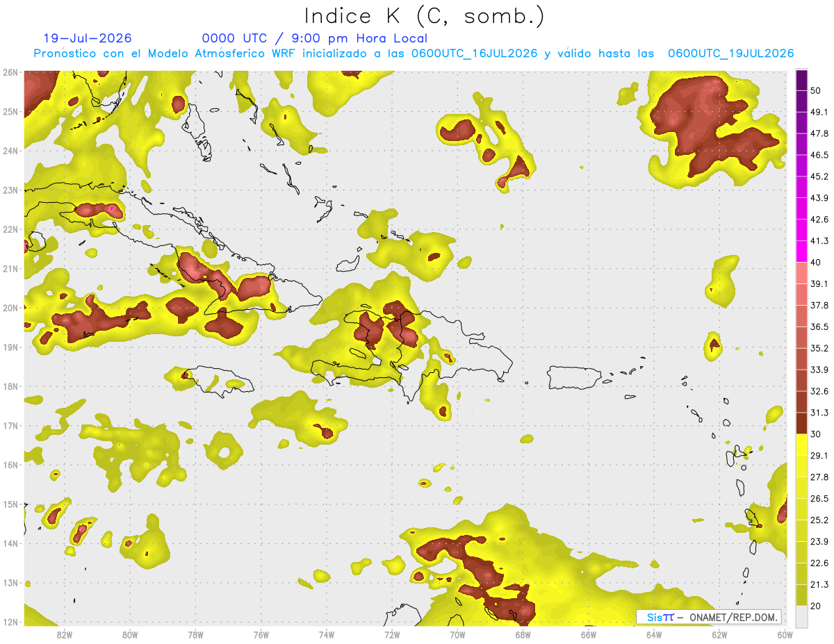Screen dimensions: 834x644
Task: Click the '64W' longitude label
Action: pos(654,634)
